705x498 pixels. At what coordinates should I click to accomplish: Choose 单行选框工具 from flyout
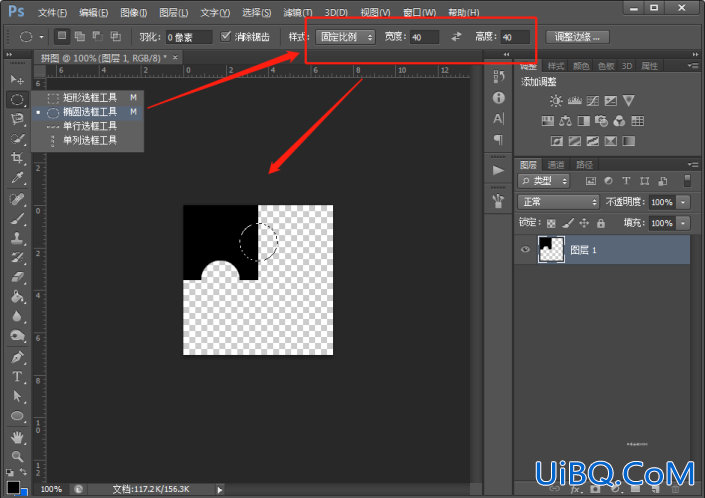(x=88, y=126)
